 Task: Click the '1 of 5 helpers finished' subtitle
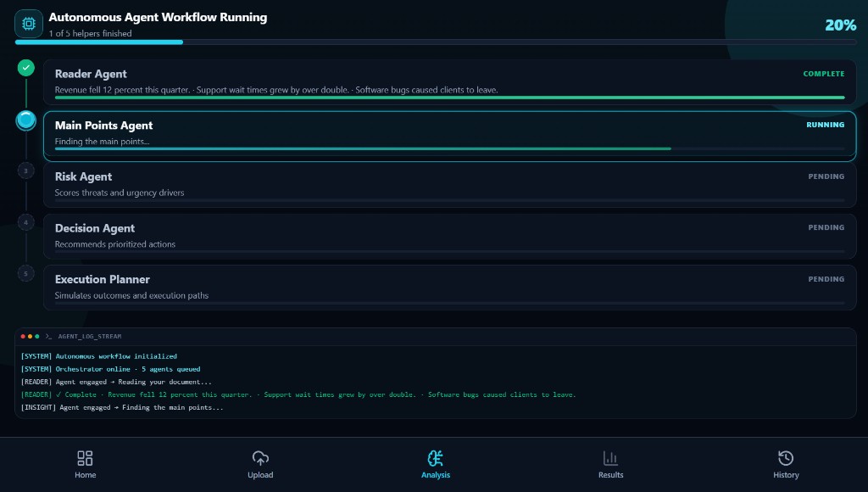90,33
